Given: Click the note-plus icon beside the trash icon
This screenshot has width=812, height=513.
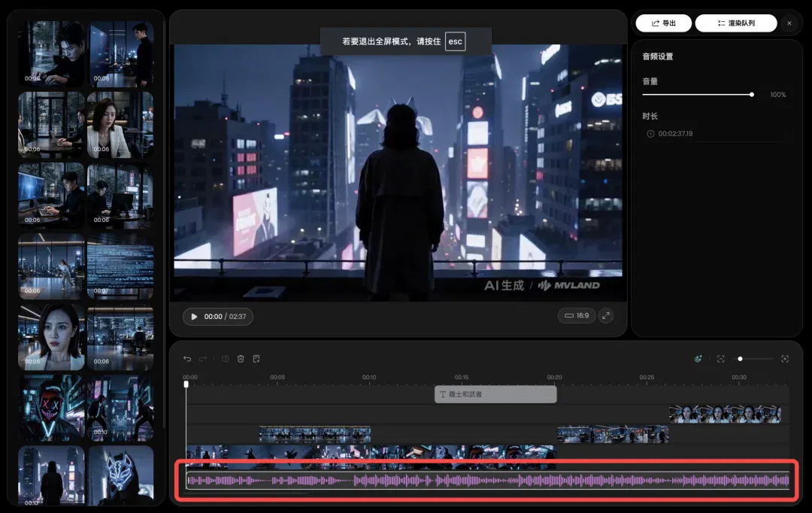Looking at the screenshot, I should coord(256,359).
